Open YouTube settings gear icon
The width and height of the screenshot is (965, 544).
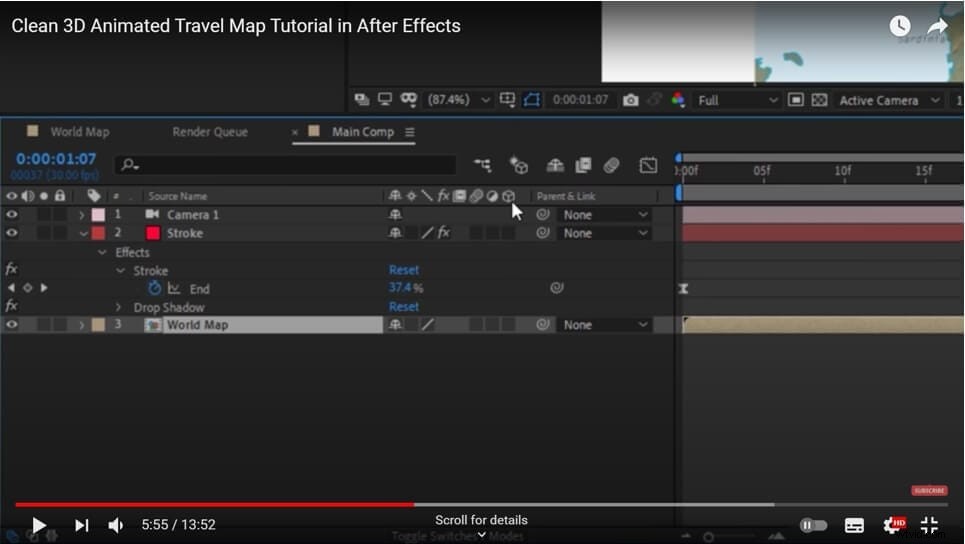[x=893, y=525]
